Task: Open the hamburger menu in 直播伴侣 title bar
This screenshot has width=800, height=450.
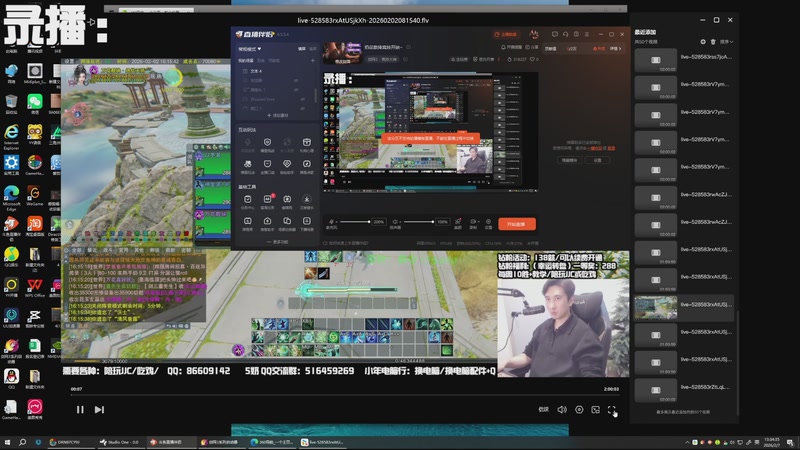Action: tap(587, 34)
